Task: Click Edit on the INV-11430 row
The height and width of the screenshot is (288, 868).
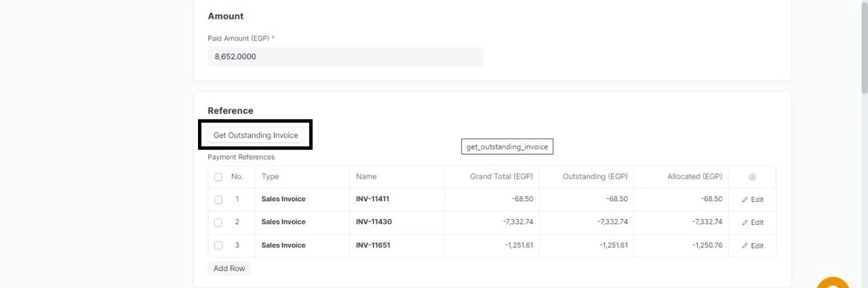Action: (753, 222)
